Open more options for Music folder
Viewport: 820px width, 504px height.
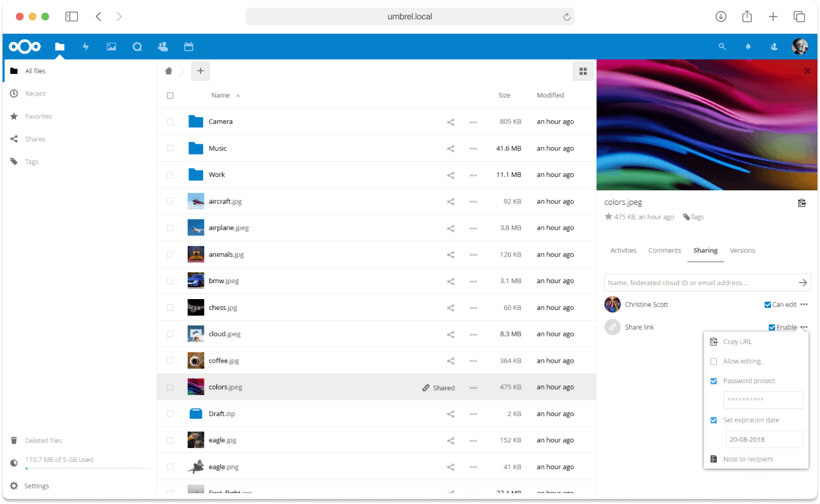tap(473, 148)
